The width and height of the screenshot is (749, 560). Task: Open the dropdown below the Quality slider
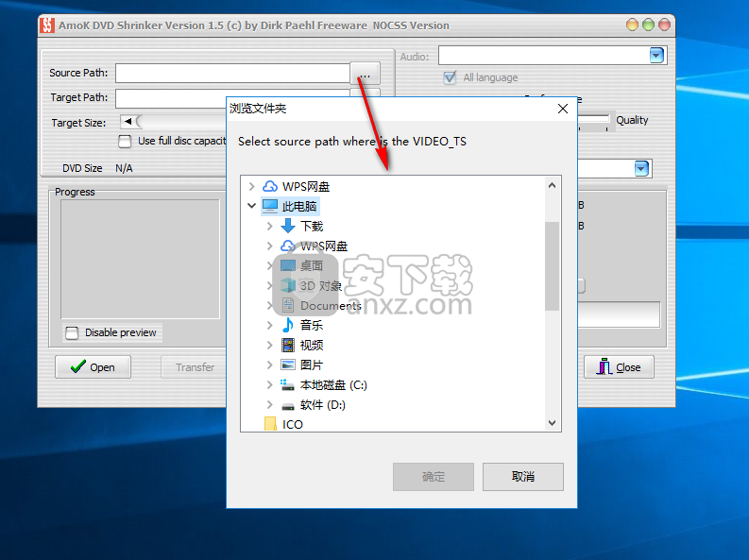pos(641,168)
